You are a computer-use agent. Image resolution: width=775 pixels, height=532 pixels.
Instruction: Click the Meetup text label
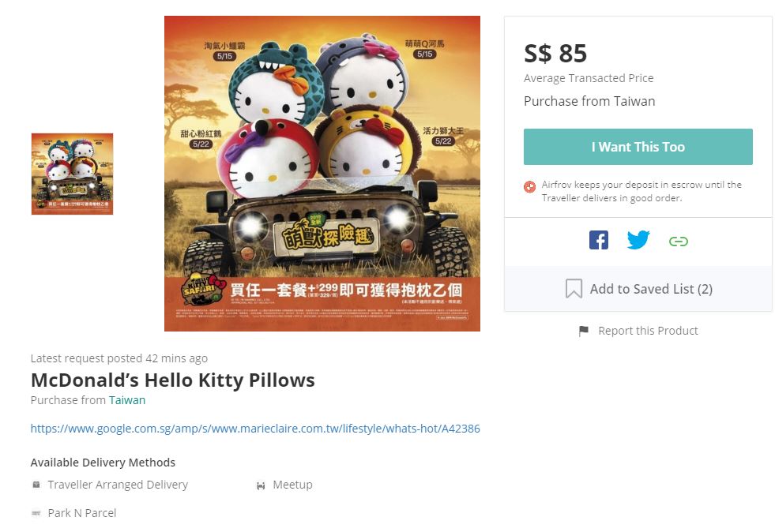pyautogui.click(x=292, y=485)
